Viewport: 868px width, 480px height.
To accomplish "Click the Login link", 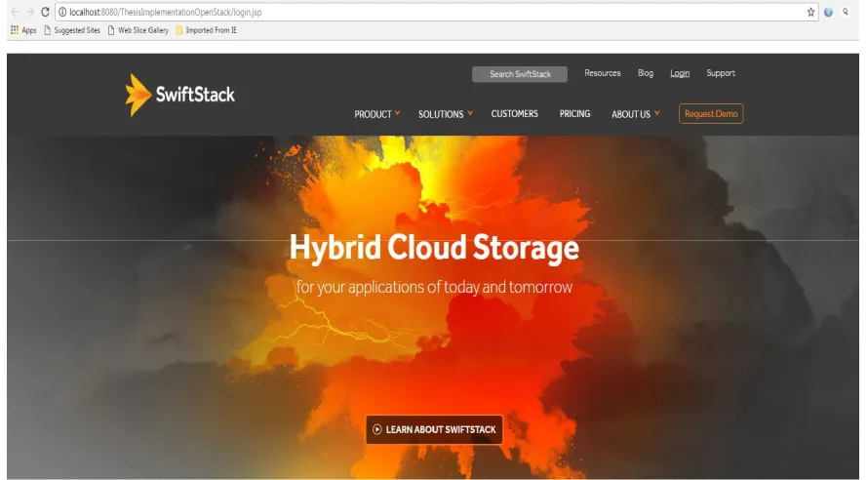I will [x=680, y=73].
